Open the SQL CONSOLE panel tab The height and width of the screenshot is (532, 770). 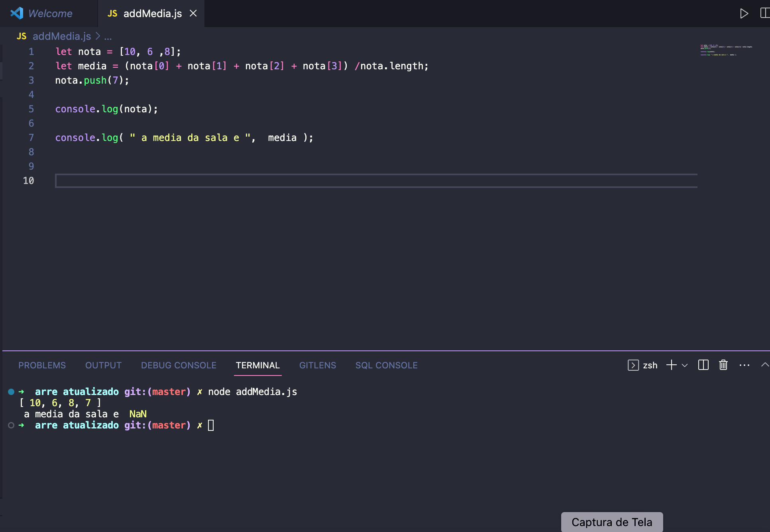387,365
